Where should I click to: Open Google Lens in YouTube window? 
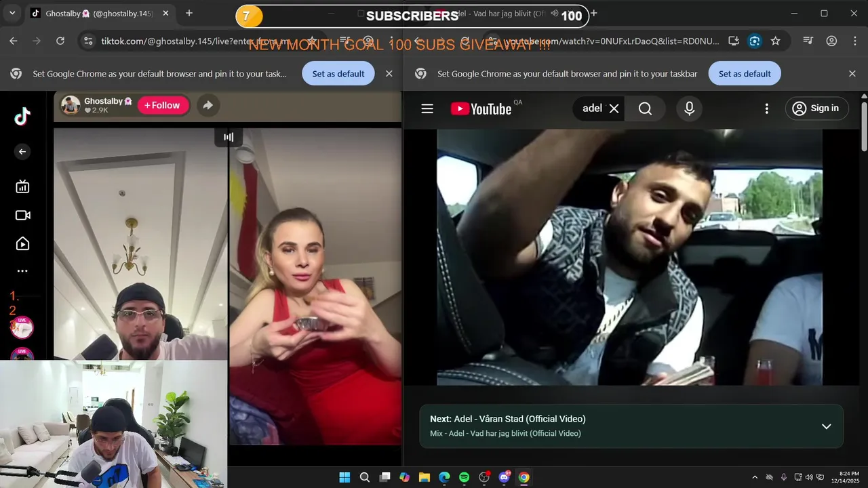pos(755,41)
